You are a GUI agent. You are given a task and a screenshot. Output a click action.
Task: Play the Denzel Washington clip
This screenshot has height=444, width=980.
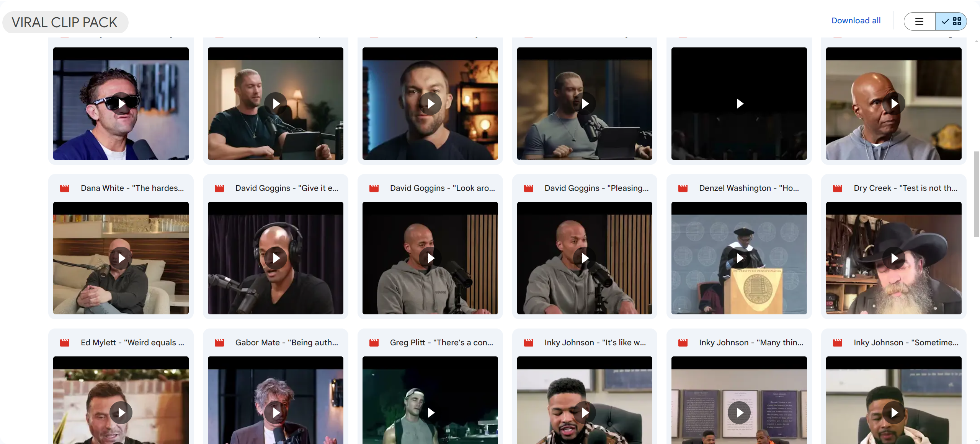pyautogui.click(x=739, y=258)
